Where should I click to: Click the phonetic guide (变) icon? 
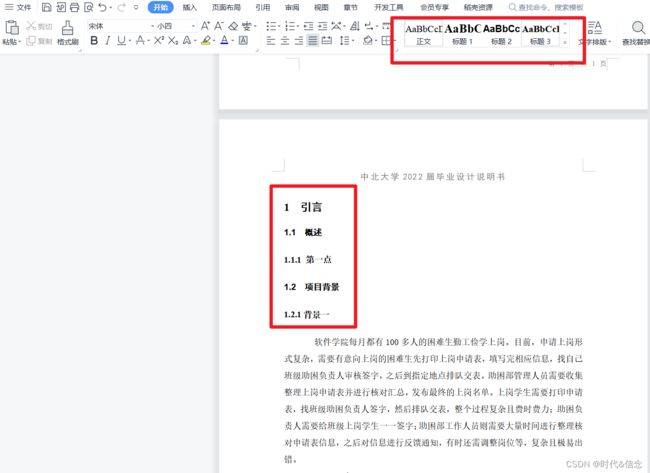click(x=247, y=26)
